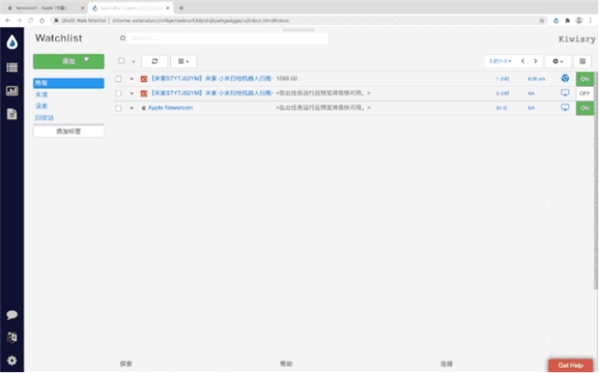
Task: Select the 所有 (all) filter in sidebar
Action: coord(68,83)
